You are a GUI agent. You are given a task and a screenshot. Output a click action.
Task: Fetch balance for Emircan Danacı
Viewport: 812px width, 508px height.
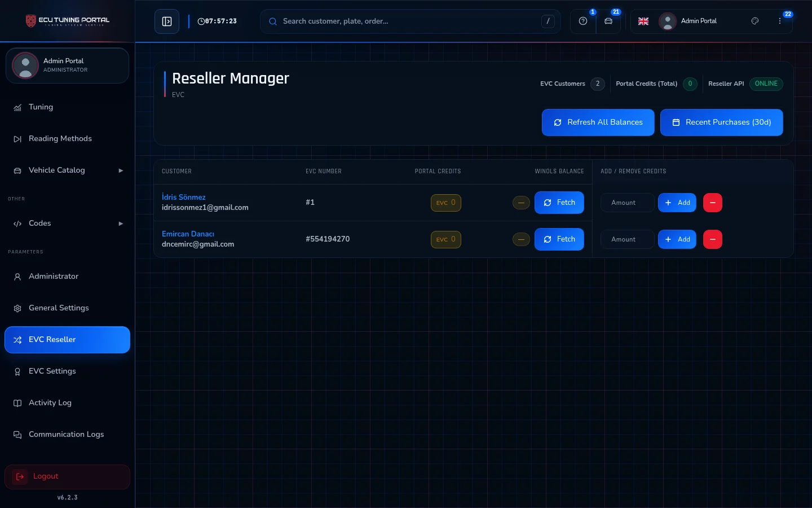pos(559,239)
